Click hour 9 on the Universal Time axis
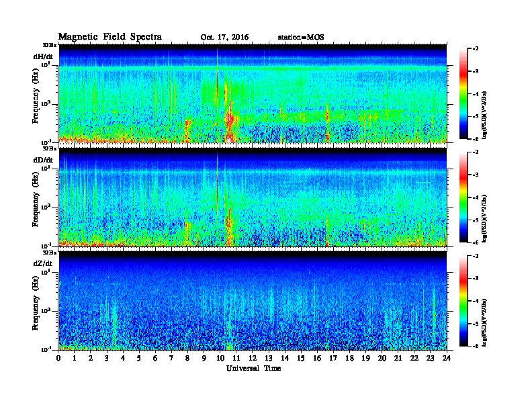Screen dimensions: 532x411 pos(204,358)
